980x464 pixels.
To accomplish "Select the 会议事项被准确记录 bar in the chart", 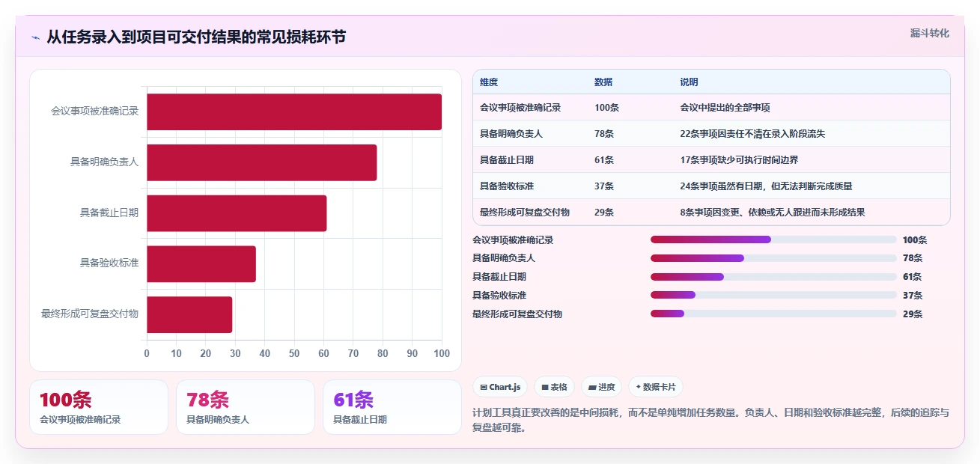I will coord(294,112).
